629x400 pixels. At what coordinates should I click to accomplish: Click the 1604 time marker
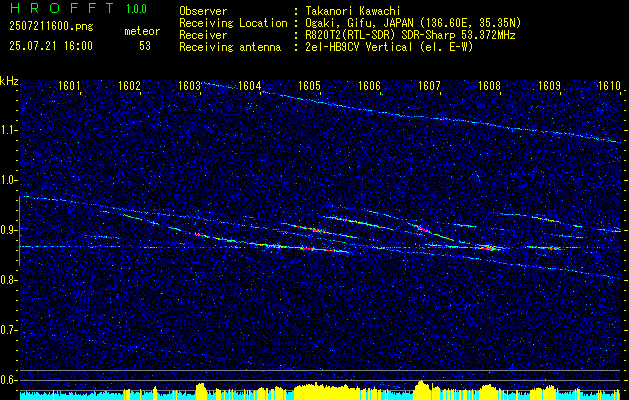(249, 86)
